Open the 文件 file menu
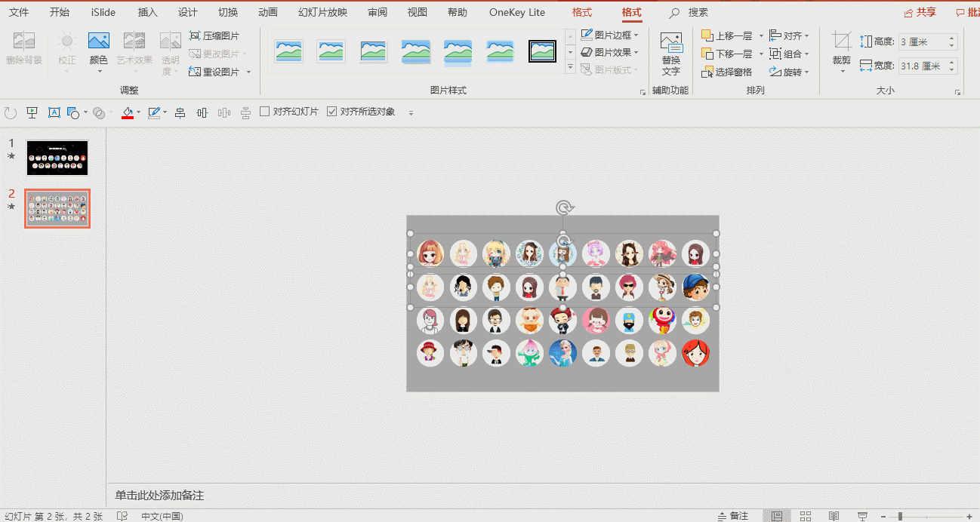980x522 pixels. tap(19, 12)
